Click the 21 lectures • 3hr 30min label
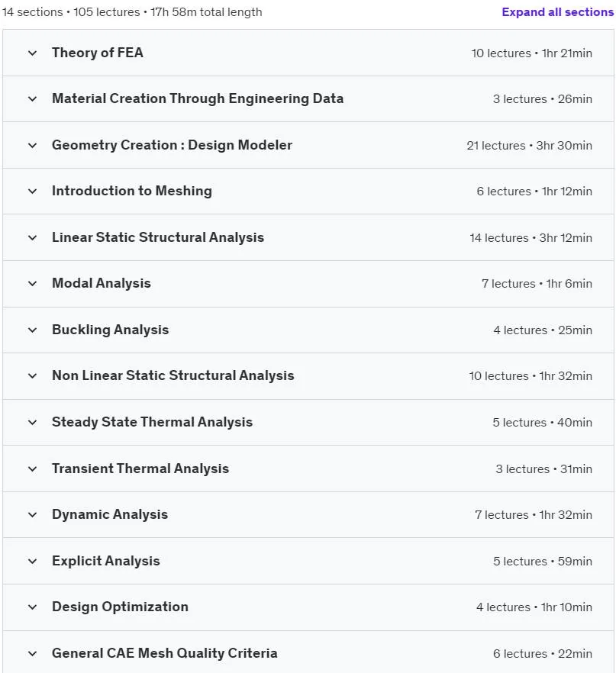The width and height of the screenshot is (616, 673). [529, 146]
